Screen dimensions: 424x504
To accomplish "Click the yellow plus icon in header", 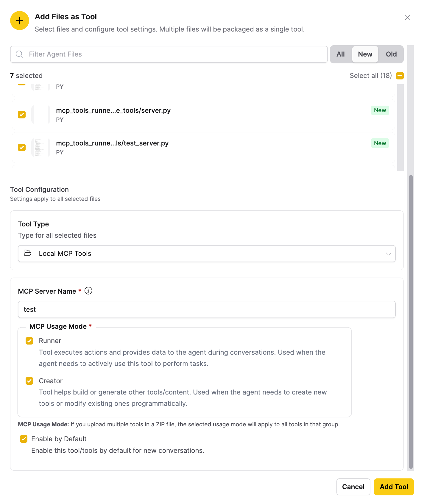I will point(19,21).
